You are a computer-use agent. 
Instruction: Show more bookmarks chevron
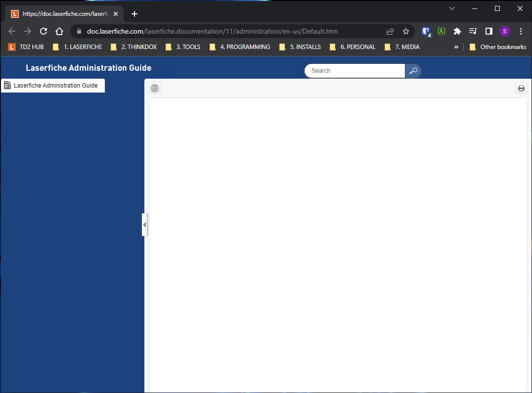[456, 47]
